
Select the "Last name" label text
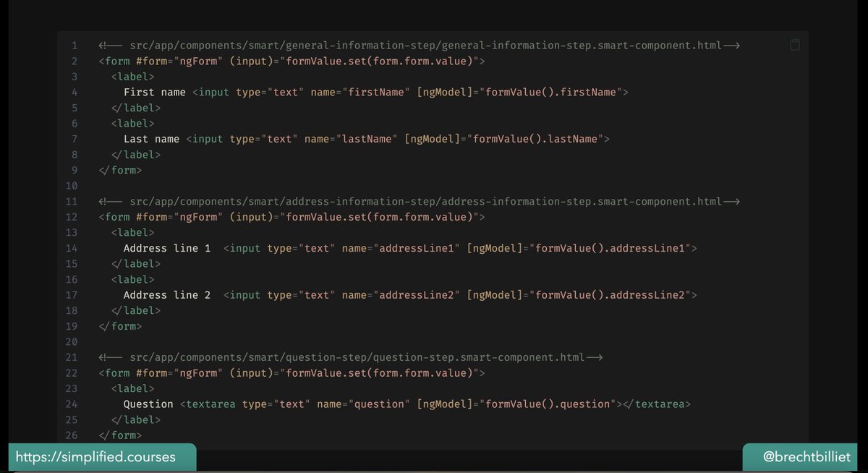[152, 140]
